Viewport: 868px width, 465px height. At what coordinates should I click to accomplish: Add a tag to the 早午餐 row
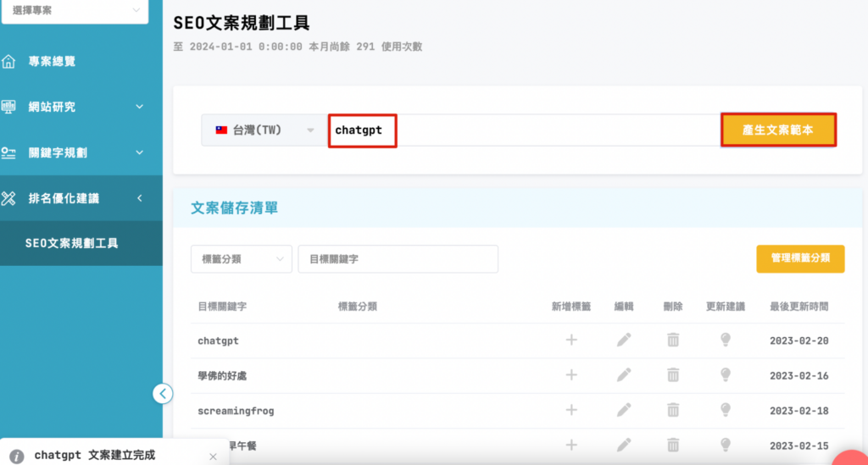(x=571, y=445)
